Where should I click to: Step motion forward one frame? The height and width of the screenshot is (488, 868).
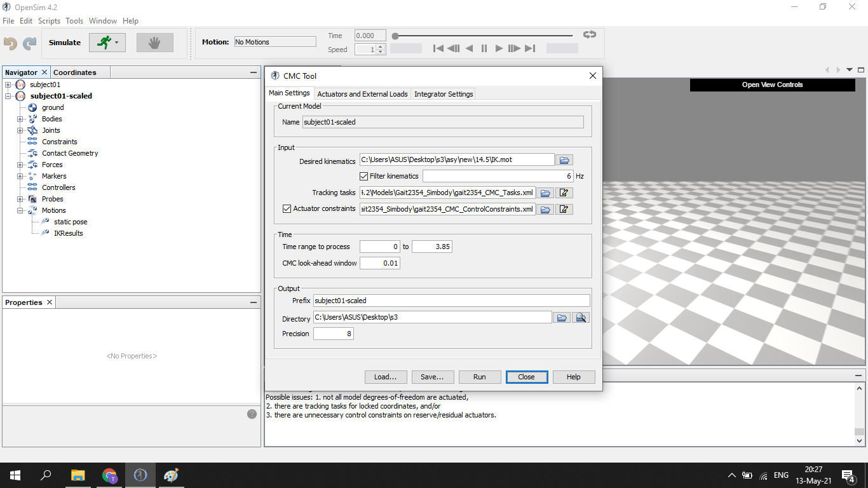515,48
